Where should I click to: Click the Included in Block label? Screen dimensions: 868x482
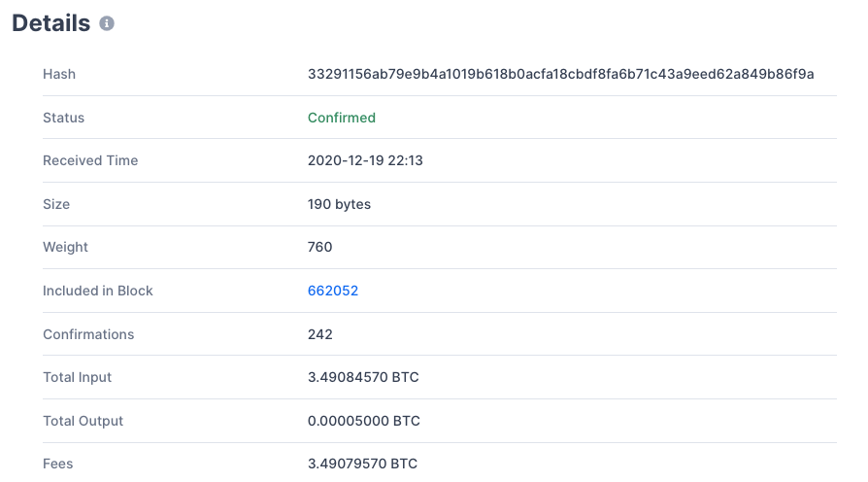click(98, 291)
